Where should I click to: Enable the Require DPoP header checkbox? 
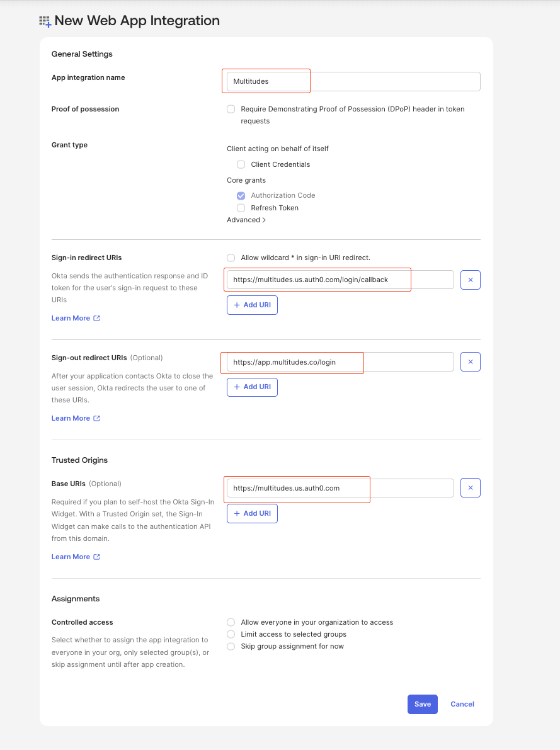point(231,109)
